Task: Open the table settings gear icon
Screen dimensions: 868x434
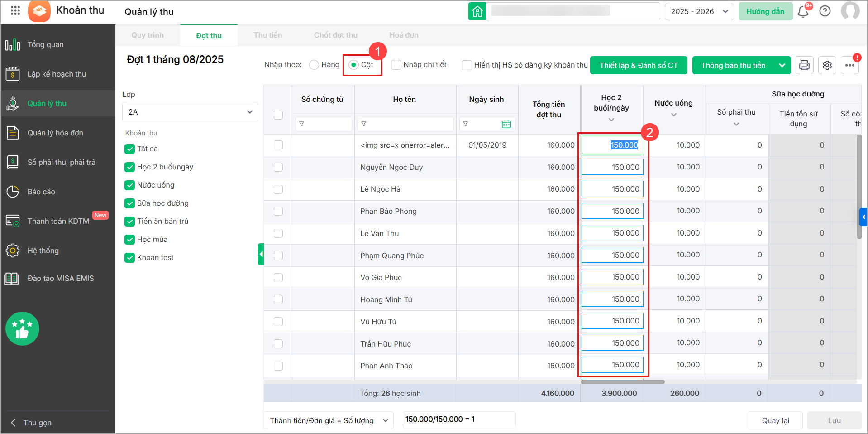Action: point(827,65)
